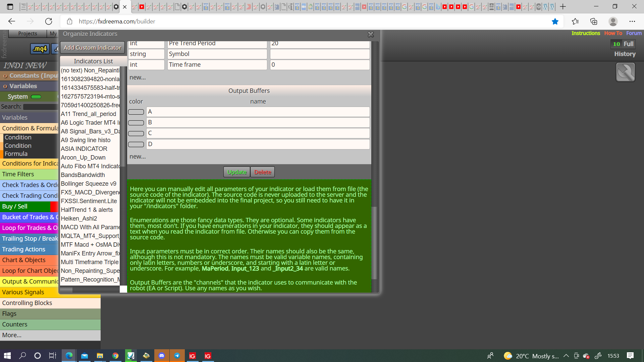Open Chrome from taskbar
This screenshot has height=362, width=644.
(x=115, y=356)
